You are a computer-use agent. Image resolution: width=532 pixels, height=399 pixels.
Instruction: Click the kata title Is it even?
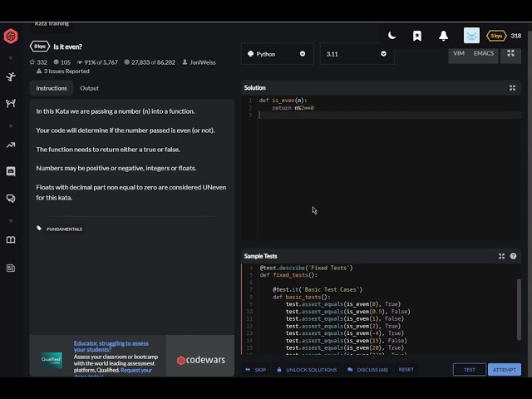(68, 47)
